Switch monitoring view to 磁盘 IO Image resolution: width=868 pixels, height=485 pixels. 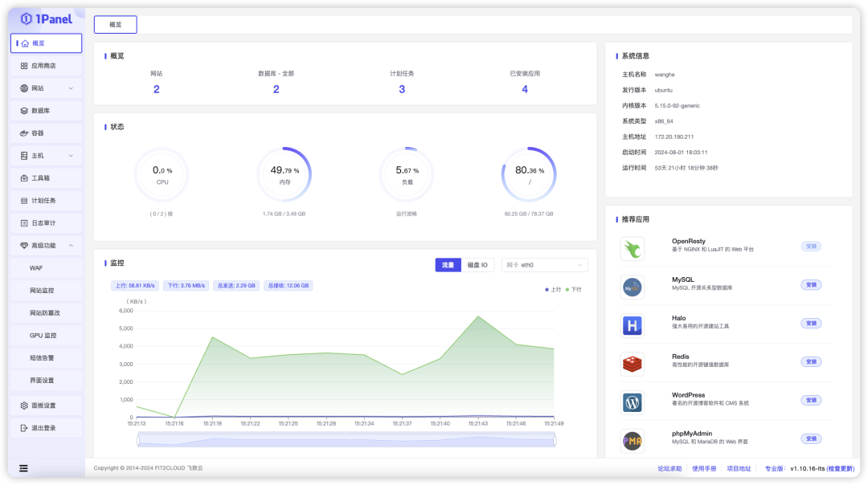tap(477, 264)
